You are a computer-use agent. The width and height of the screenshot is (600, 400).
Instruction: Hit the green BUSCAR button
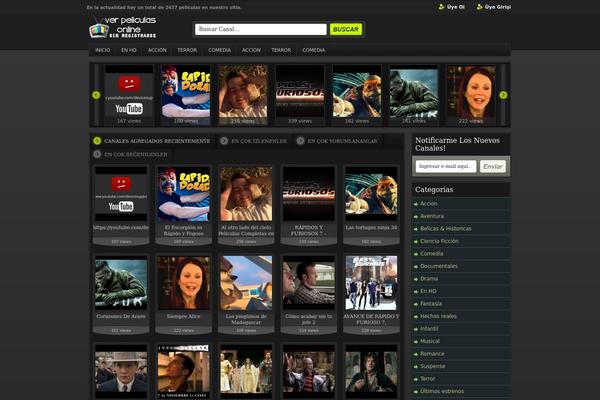point(346,29)
